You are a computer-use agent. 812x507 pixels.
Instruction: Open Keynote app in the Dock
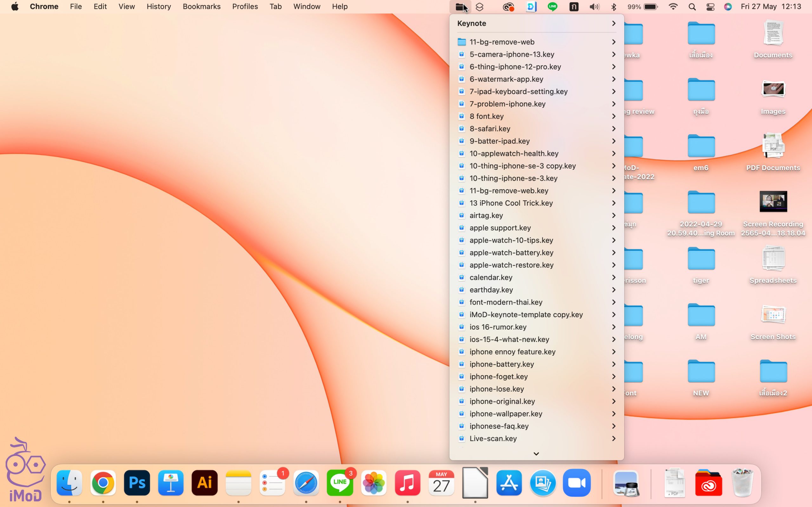point(170,483)
